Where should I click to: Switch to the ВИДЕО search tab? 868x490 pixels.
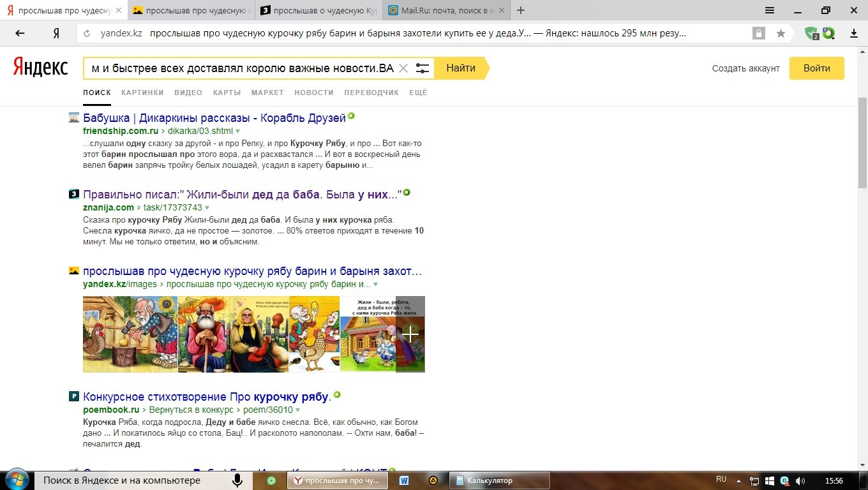click(x=188, y=93)
